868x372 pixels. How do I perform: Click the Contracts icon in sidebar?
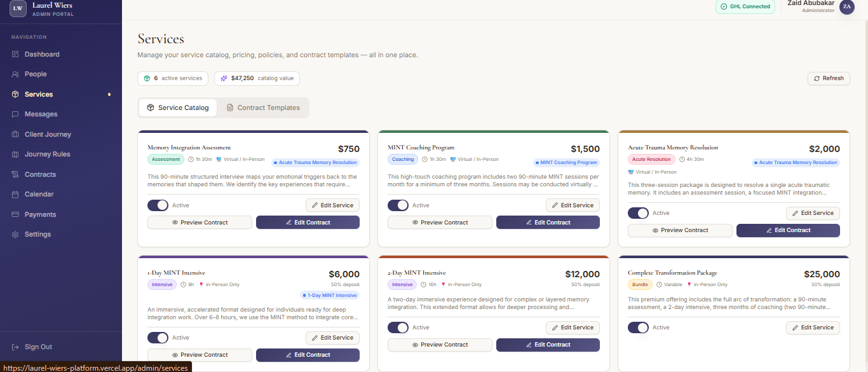[x=15, y=175]
